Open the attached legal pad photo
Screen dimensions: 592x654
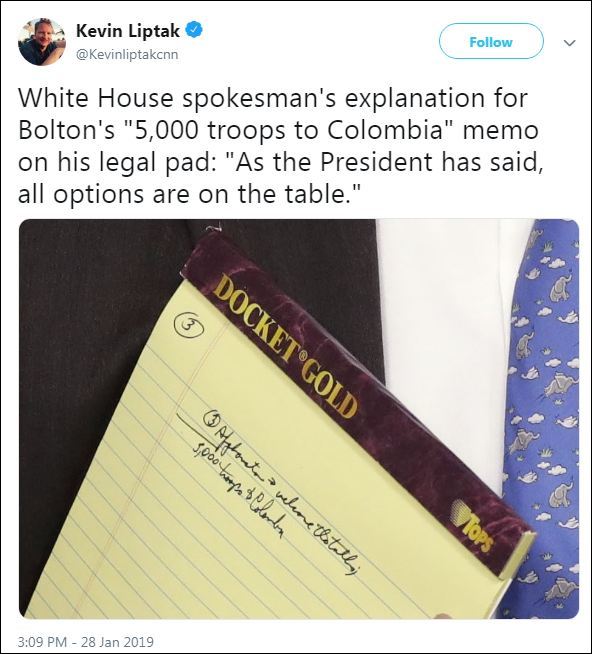(299, 419)
